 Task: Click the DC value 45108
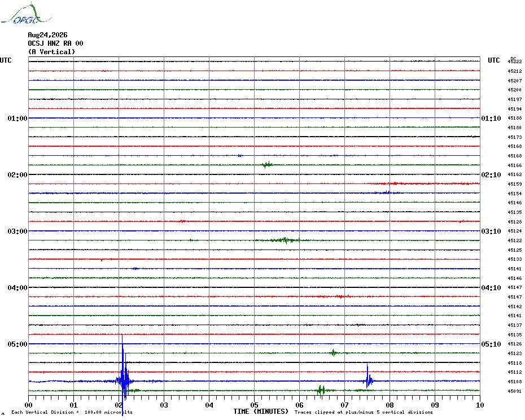pyautogui.click(x=515, y=382)
